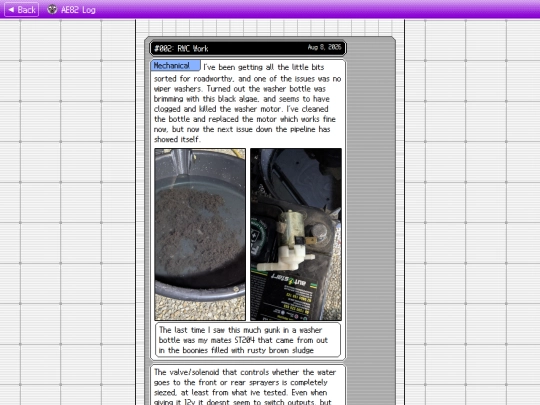Click the left arrow inside Back button
This screenshot has width=540, height=405.
click(11, 10)
